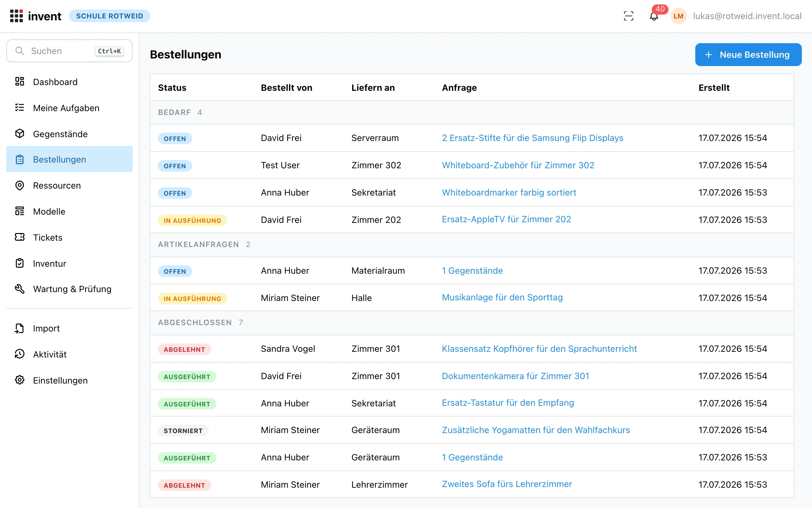Open Klassensatz Kopfhörer für den Sprachunterricht

point(539,348)
